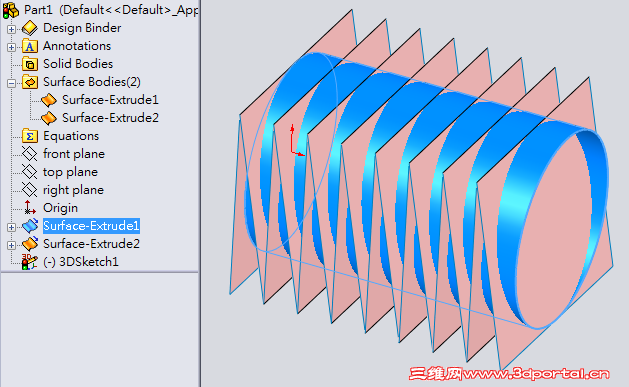Screen dimensions: 629x387
Task: Select the Surface-Extrude2 feature label
Action: (91, 244)
